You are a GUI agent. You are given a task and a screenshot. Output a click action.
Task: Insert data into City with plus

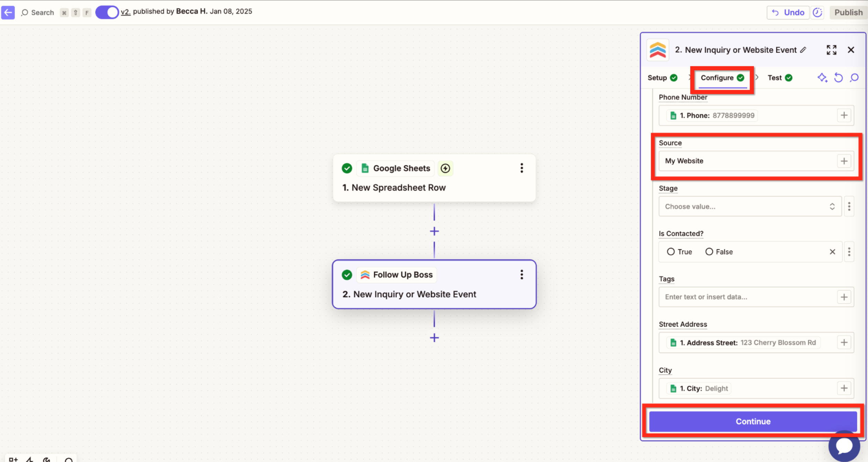(844, 388)
